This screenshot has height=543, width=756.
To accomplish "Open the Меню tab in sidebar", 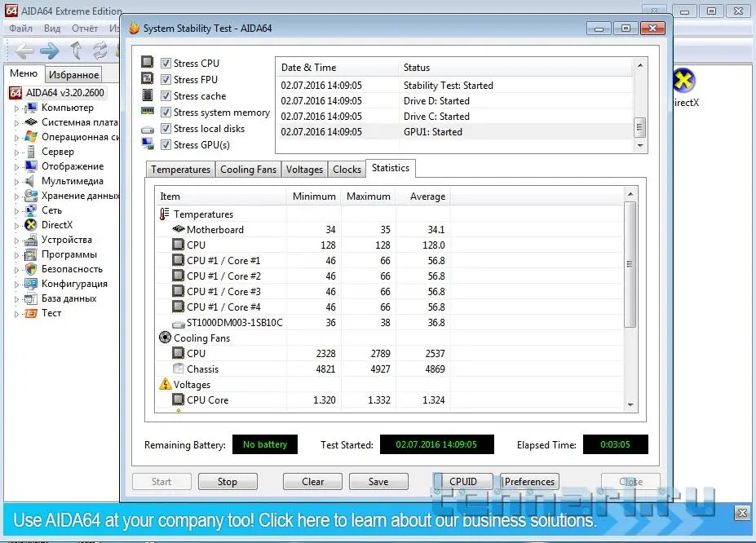I will [x=24, y=73].
